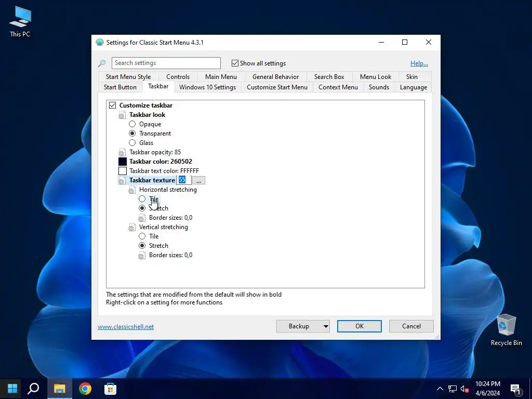Open the Backup dropdown arrow
The width and height of the screenshot is (532, 399).
point(326,326)
